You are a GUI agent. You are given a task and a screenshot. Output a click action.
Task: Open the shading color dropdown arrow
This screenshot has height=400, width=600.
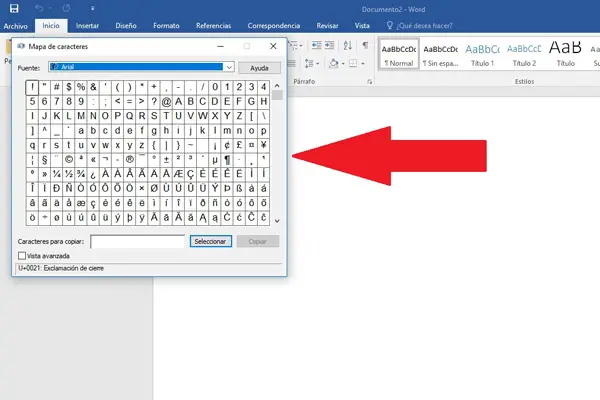pos(343,64)
